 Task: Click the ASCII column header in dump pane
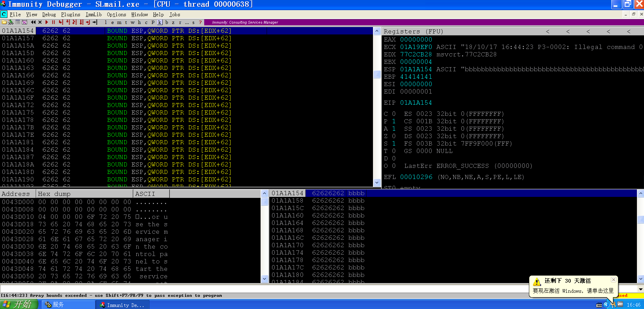151,194
